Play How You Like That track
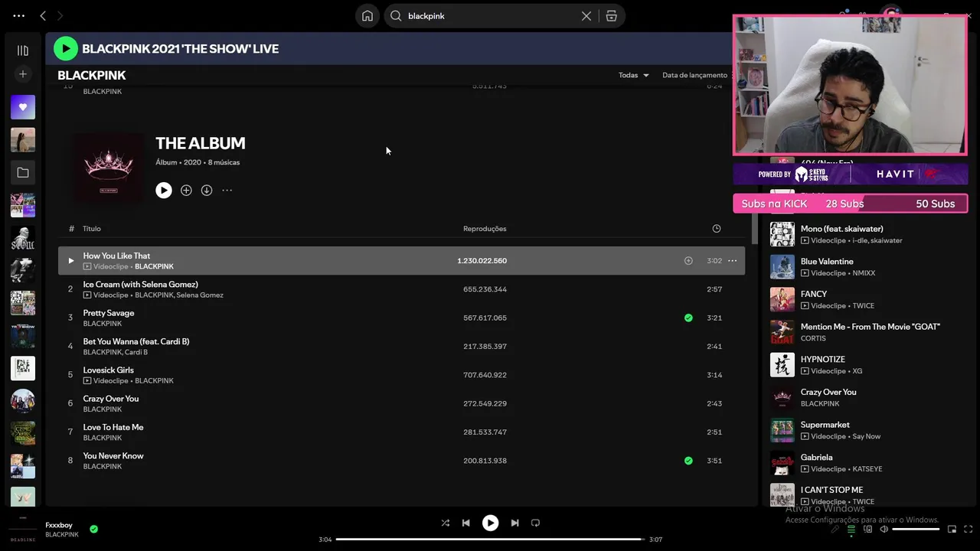Viewport: 980px width, 551px height. pyautogui.click(x=70, y=261)
